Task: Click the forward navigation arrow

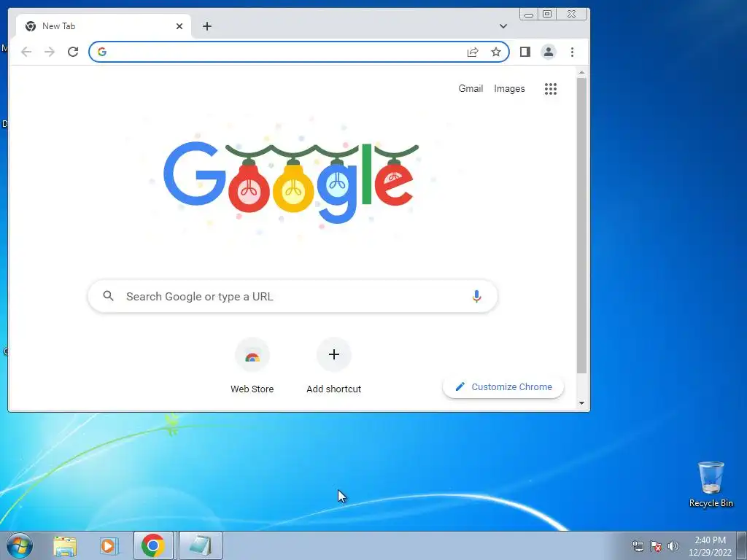Action: click(50, 52)
